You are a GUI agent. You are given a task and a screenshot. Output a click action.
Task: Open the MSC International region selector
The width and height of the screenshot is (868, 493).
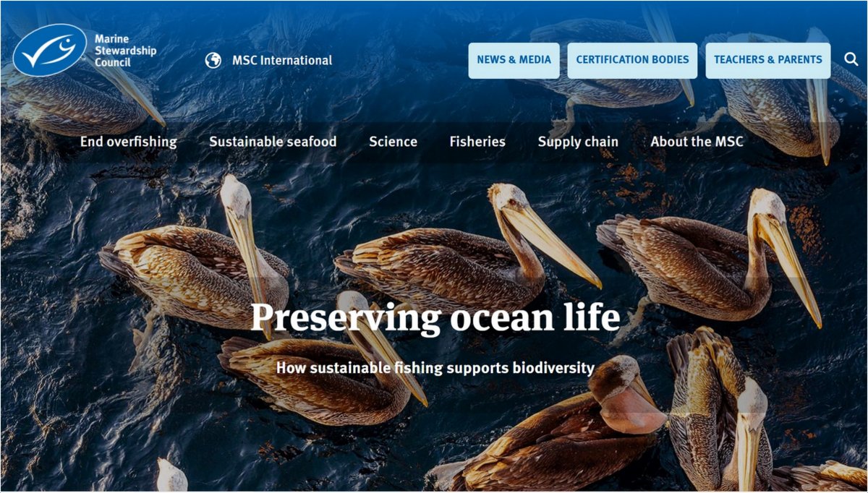pos(268,61)
